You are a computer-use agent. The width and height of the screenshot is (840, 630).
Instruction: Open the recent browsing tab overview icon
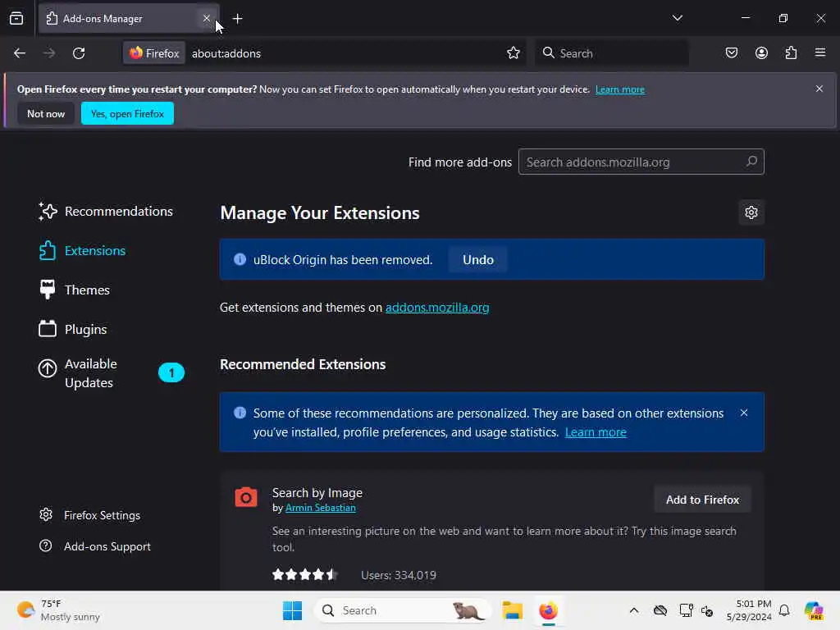coord(16,18)
